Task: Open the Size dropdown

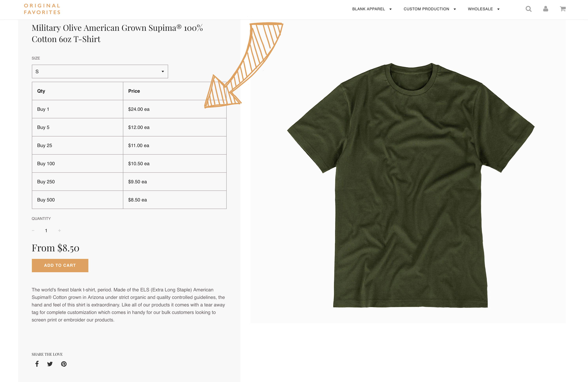Action: click(x=100, y=71)
